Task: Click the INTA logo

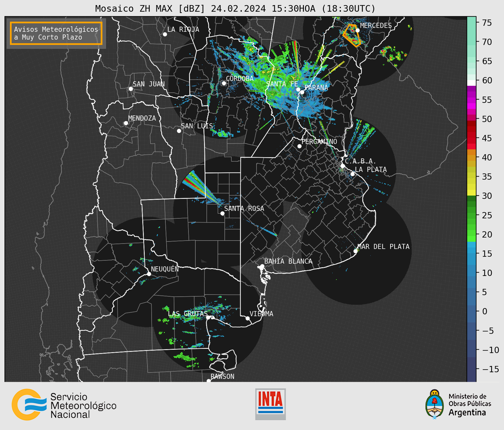Action: point(270,404)
